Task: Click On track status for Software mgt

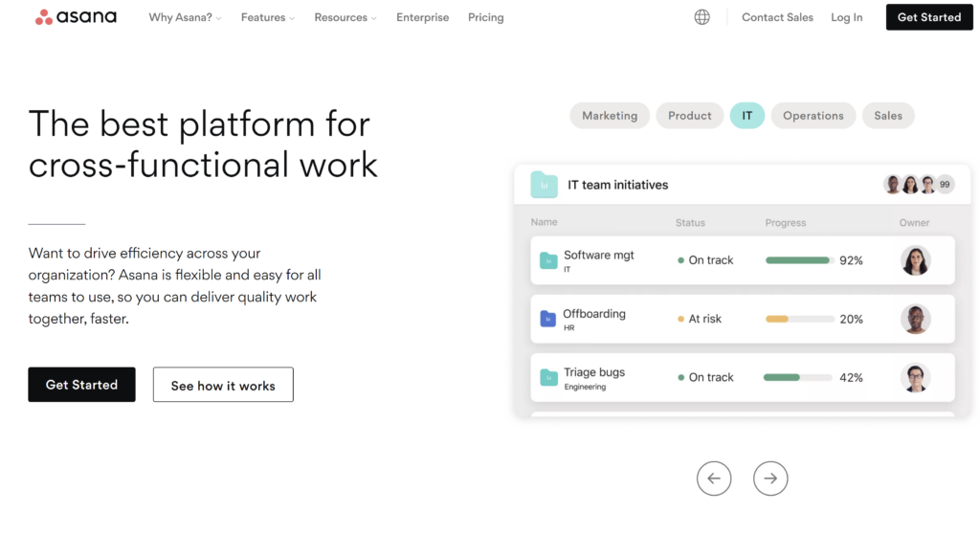Action: [705, 260]
